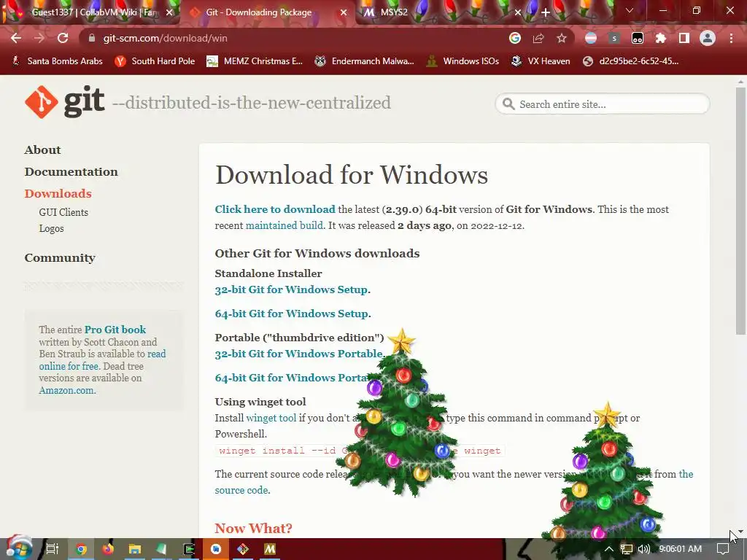The image size is (747, 560).
Task: Toggle the browser side panel
Action: pyautogui.click(x=684, y=38)
